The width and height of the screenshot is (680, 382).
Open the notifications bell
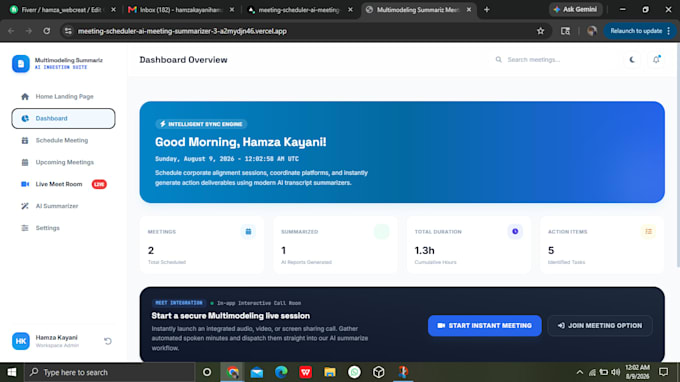(x=656, y=60)
